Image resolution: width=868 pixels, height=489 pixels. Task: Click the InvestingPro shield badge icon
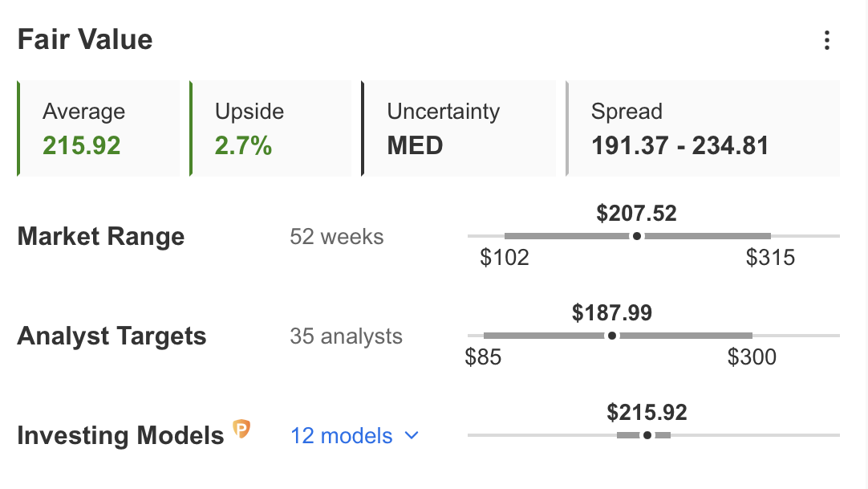pos(241,430)
